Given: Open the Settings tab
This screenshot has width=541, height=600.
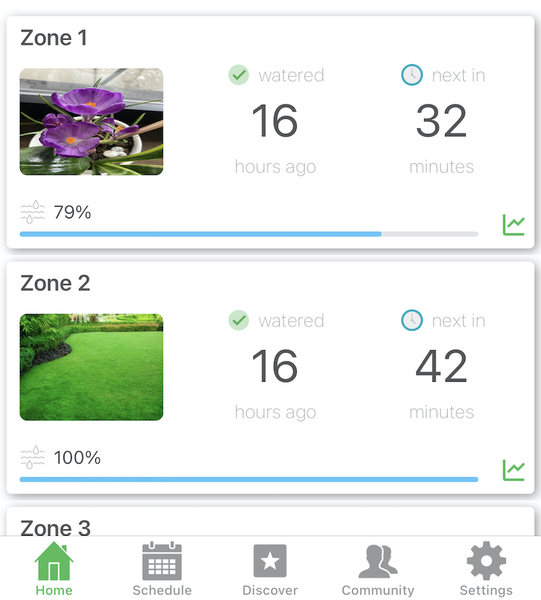Looking at the screenshot, I should point(486,569).
